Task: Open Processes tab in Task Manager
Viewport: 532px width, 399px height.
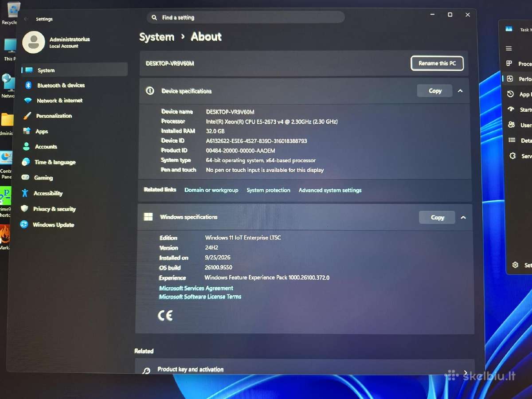Action: point(519,64)
